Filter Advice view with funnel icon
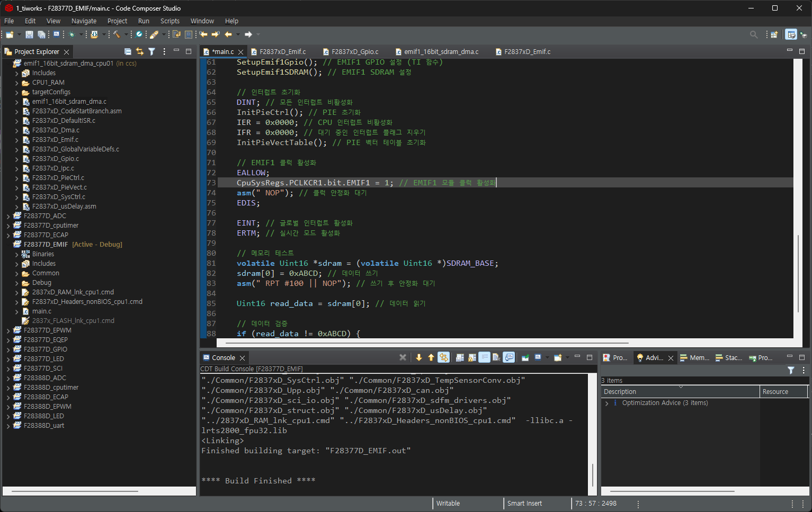 click(791, 371)
